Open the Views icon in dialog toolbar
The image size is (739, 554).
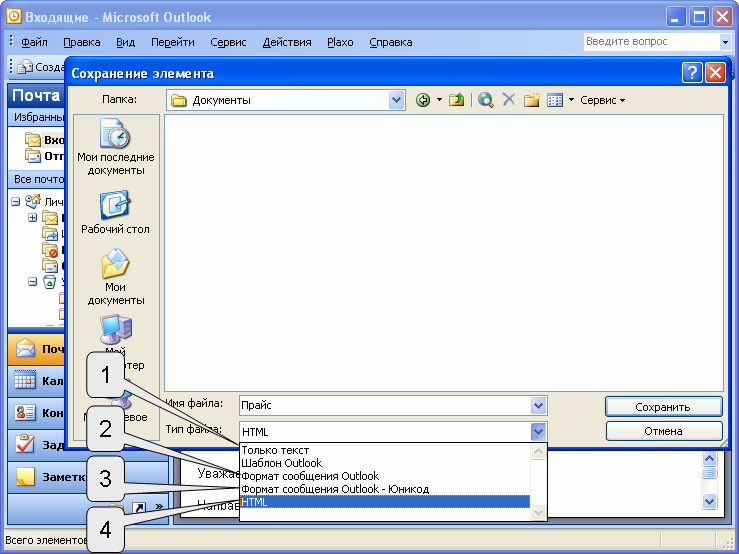[x=555, y=100]
